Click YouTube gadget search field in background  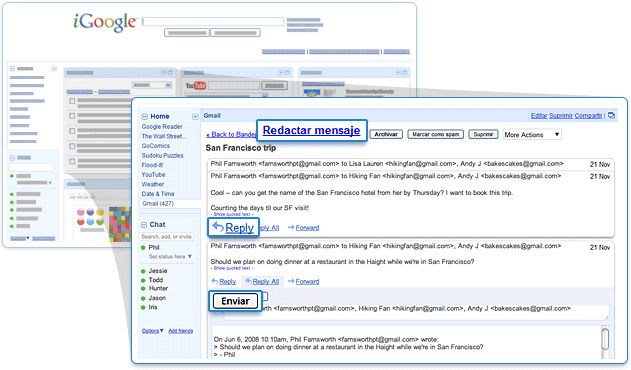[234, 85]
